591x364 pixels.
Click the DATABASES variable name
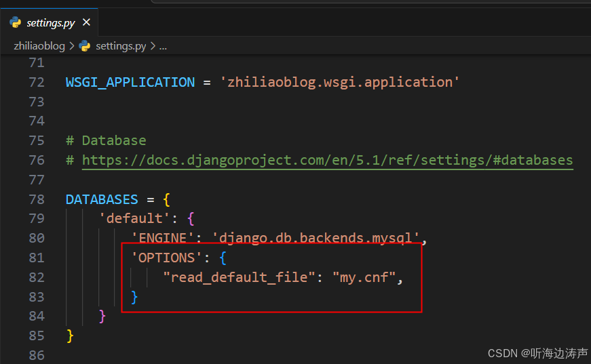[102, 199]
